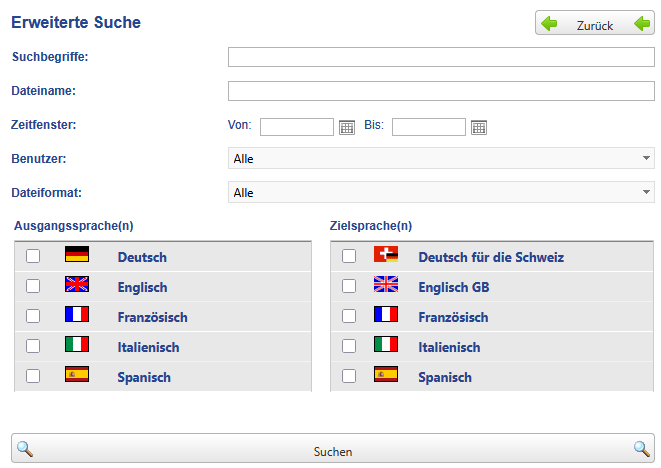Enable Englisch GB target language checkbox
This screenshot has height=468, width=661.
coord(349,287)
